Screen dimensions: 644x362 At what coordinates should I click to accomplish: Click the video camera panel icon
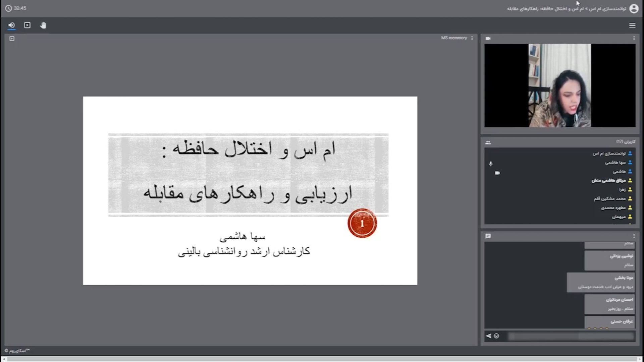[x=488, y=39]
